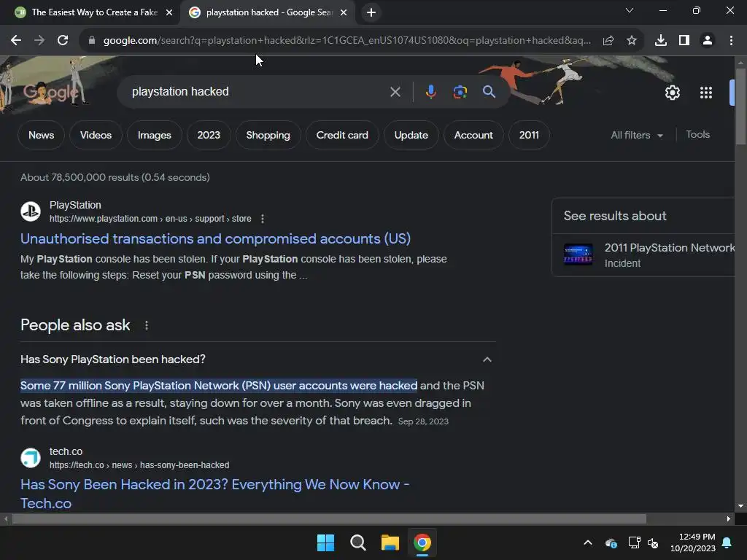The width and height of the screenshot is (747, 560).
Task: Share this page using the address bar icon
Action: coord(608,41)
